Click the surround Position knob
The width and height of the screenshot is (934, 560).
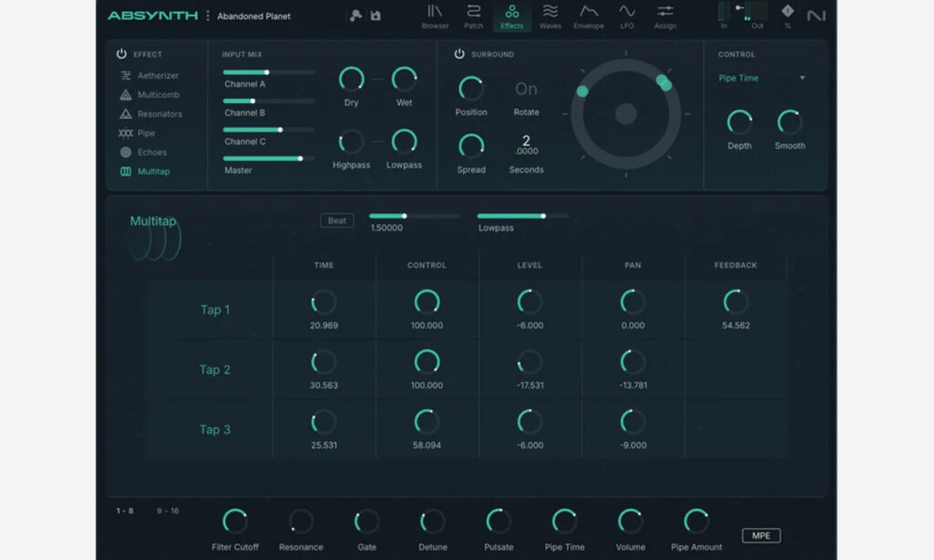point(472,88)
